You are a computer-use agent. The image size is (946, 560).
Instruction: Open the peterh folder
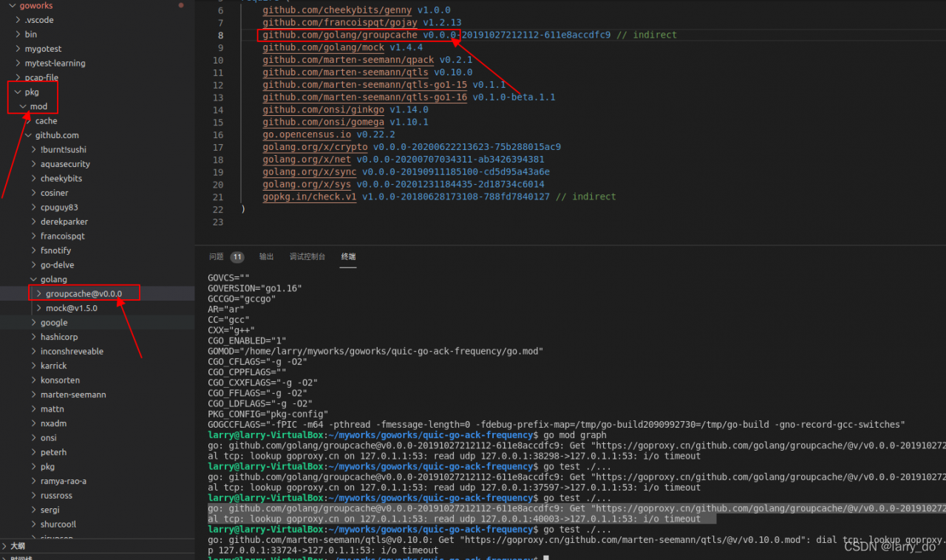[53, 452]
